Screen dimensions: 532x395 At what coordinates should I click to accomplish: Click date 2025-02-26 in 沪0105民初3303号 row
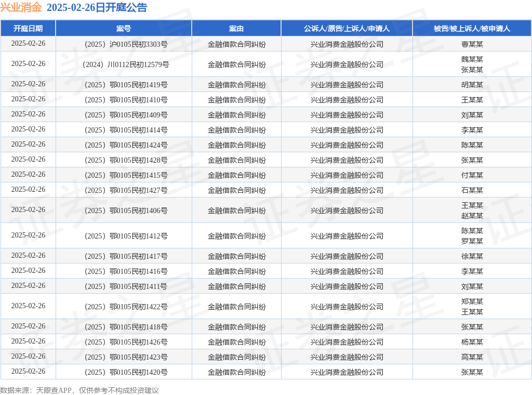(x=28, y=44)
